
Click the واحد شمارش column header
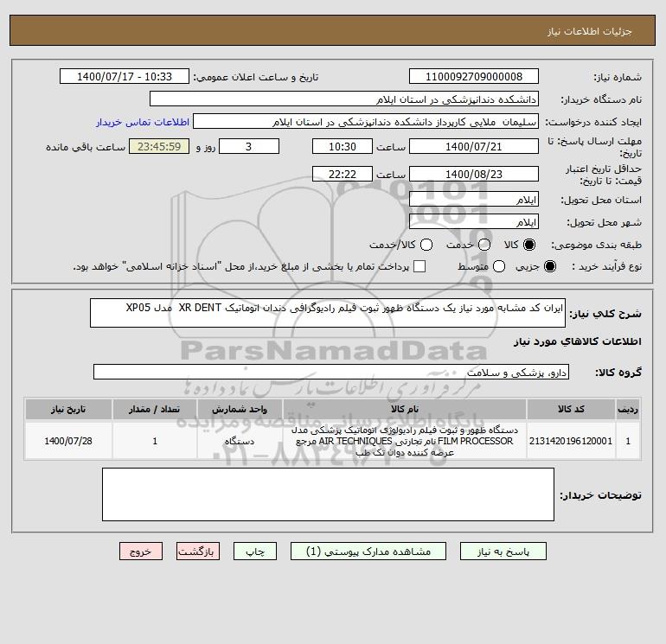click(x=240, y=409)
